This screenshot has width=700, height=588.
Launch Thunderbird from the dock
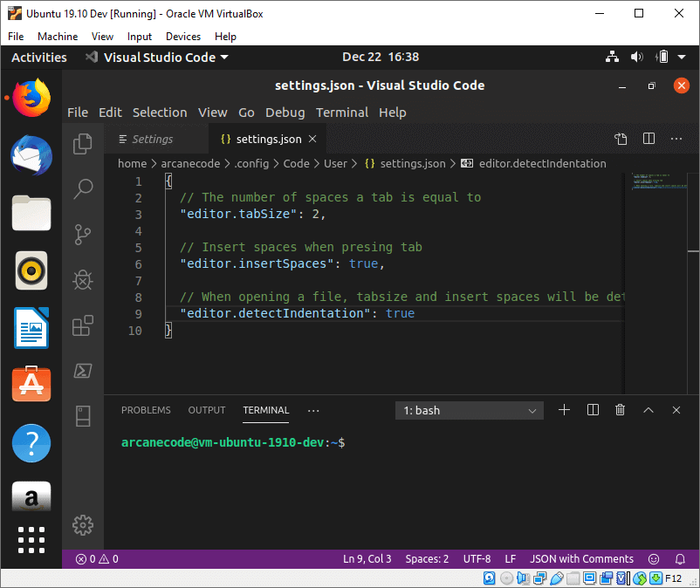[31, 155]
